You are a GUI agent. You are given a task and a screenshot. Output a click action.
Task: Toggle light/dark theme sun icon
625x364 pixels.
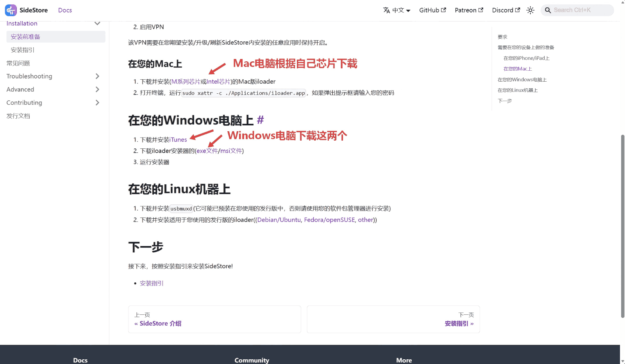pos(530,10)
